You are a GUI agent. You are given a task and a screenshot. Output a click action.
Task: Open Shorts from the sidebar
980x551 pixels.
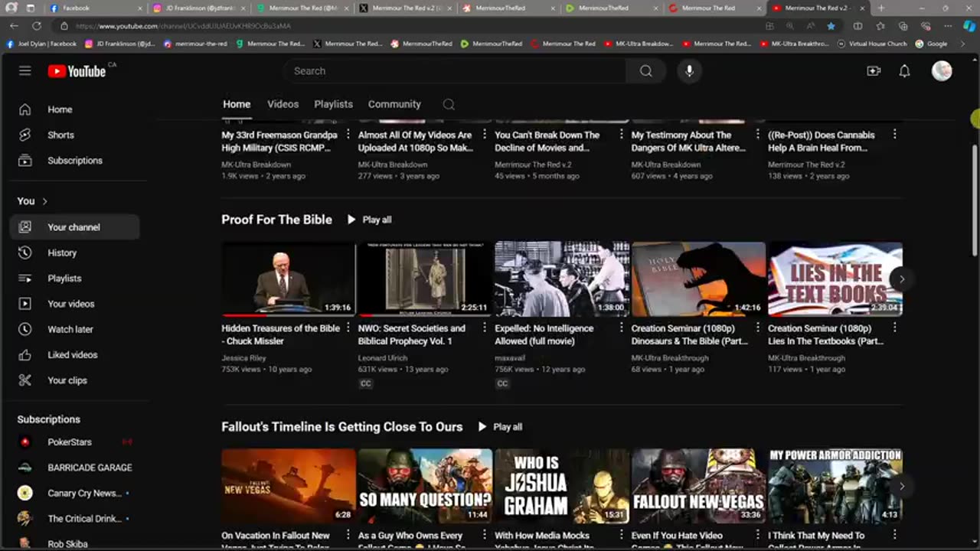point(74,135)
